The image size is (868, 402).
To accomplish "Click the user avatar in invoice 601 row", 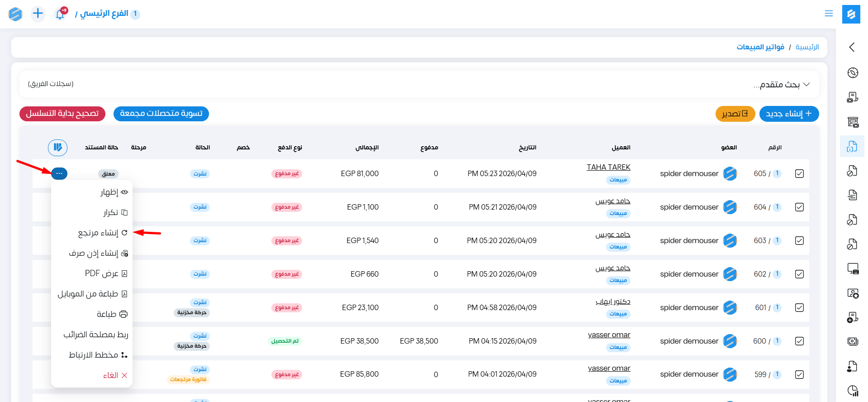I will click(x=730, y=307).
